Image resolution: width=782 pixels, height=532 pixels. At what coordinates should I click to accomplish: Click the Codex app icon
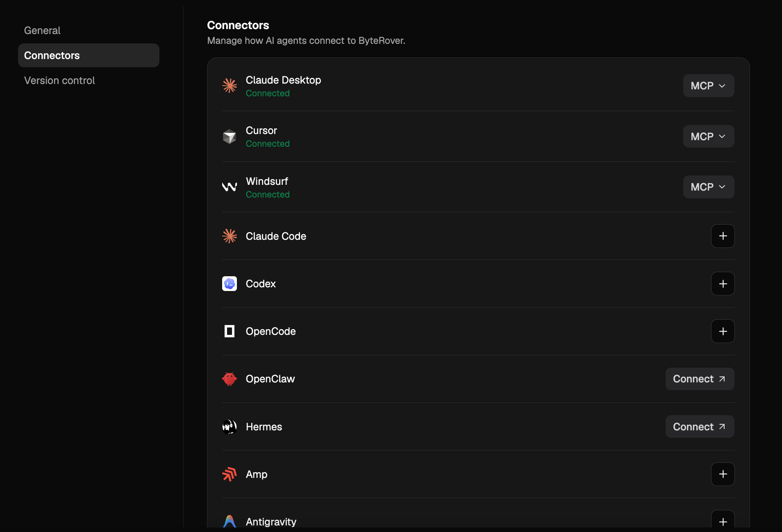click(230, 284)
